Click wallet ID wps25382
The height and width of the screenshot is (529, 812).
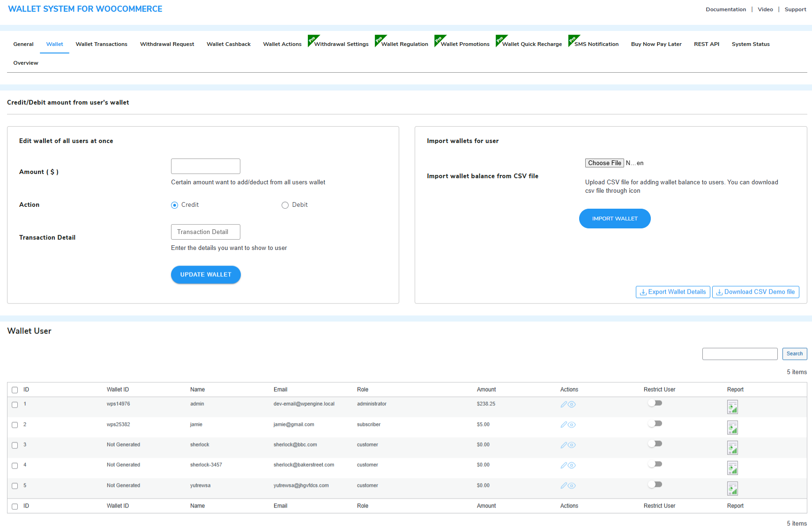[x=119, y=424]
